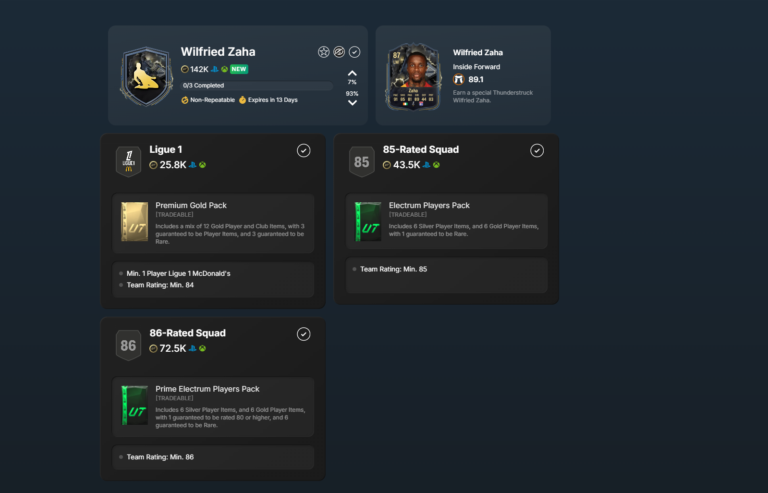Check off the 85-Rated Squad challenge
768x493 pixels.
pyautogui.click(x=537, y=150)
